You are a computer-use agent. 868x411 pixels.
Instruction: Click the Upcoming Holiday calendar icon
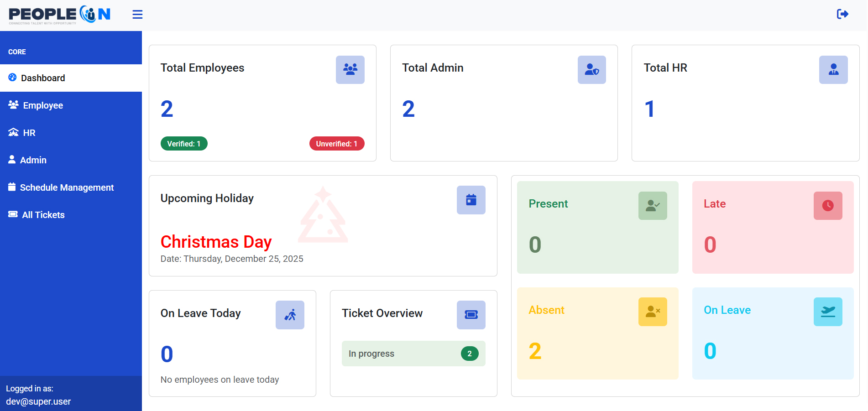point(471,200)
